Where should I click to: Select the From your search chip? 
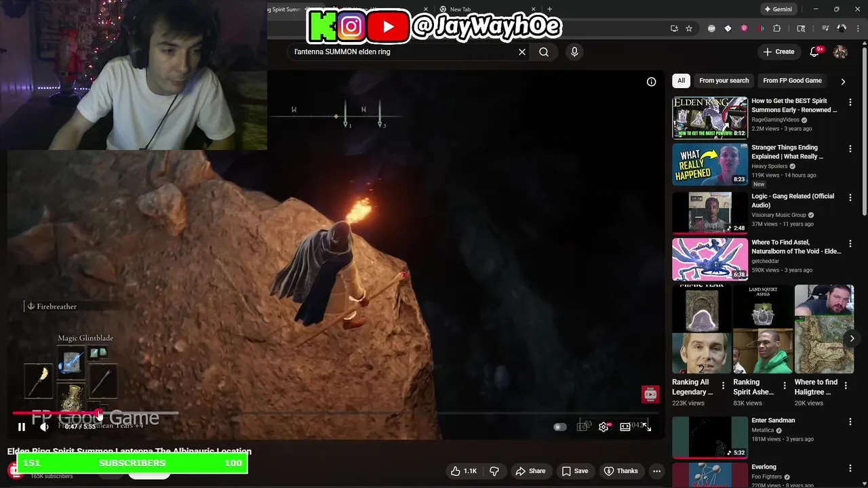[724, 81]
